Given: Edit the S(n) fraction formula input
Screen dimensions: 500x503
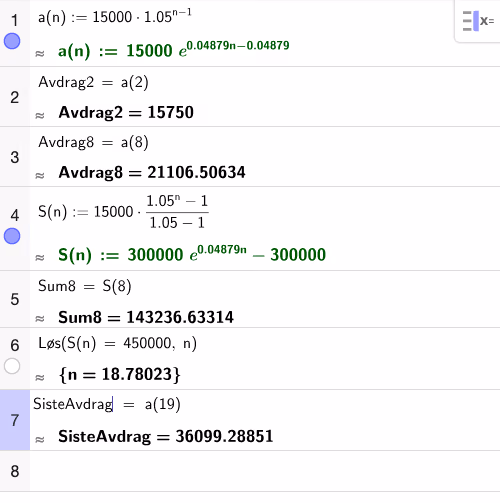Looking at the screenshot, I should 123,212.
